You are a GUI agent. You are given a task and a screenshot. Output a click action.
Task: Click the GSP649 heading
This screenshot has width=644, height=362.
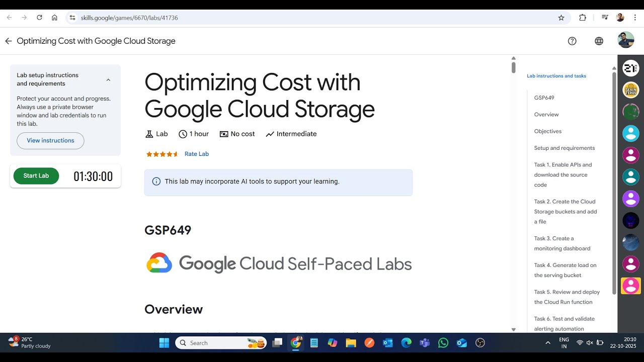pyautogui.click(x=168, y=230)
